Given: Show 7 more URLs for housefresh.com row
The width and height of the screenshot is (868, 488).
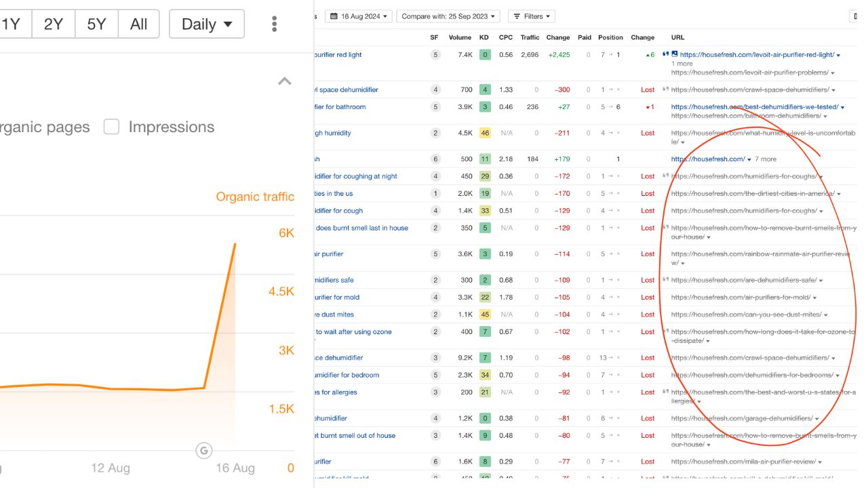Looking at the screenshot, I should pos(766,159).
